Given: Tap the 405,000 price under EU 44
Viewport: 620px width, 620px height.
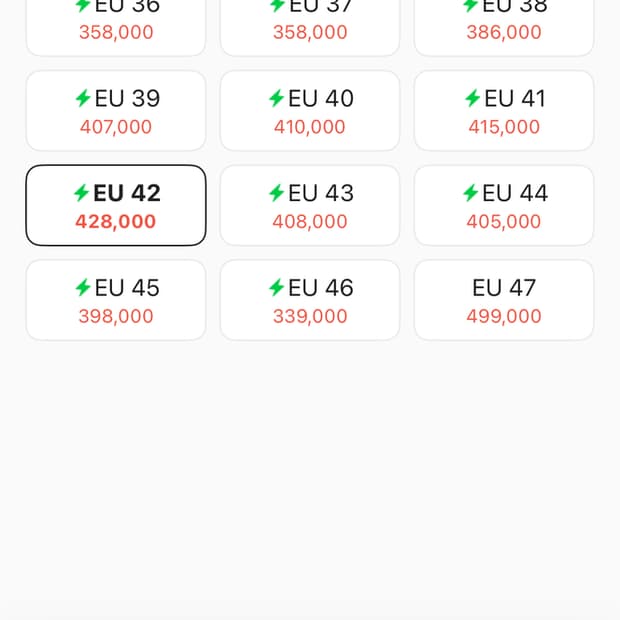Looking at the screenshot, I should 504,221.
